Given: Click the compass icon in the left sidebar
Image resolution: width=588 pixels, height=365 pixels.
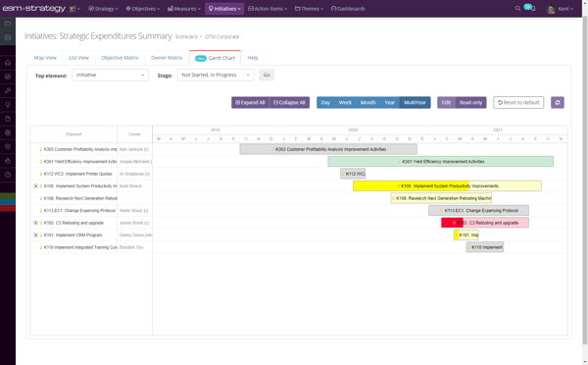Looking at the screenshot, I should click(8, 77).
